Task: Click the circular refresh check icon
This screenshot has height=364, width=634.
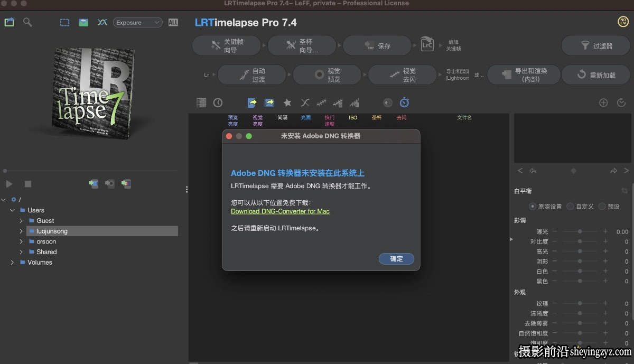Action: pos(621,102)
